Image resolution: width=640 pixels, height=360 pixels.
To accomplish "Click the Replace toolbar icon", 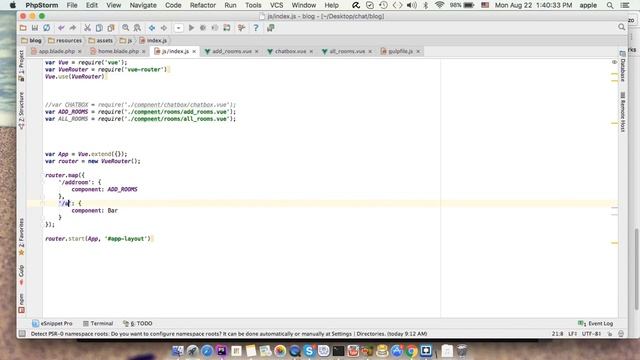I will (x=137, y=28).
